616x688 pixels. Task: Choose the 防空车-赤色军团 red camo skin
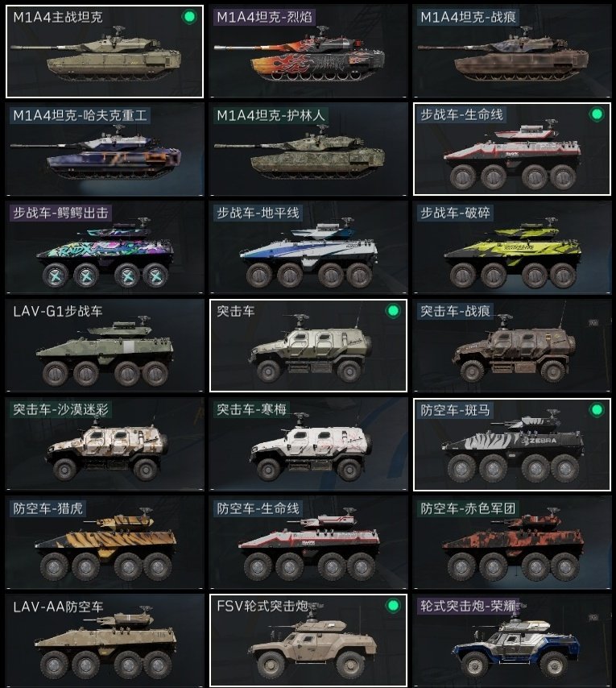512,542
